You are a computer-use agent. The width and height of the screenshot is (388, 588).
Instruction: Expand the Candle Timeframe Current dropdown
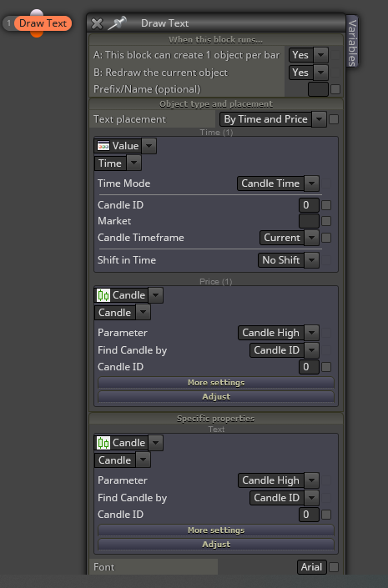290,238
